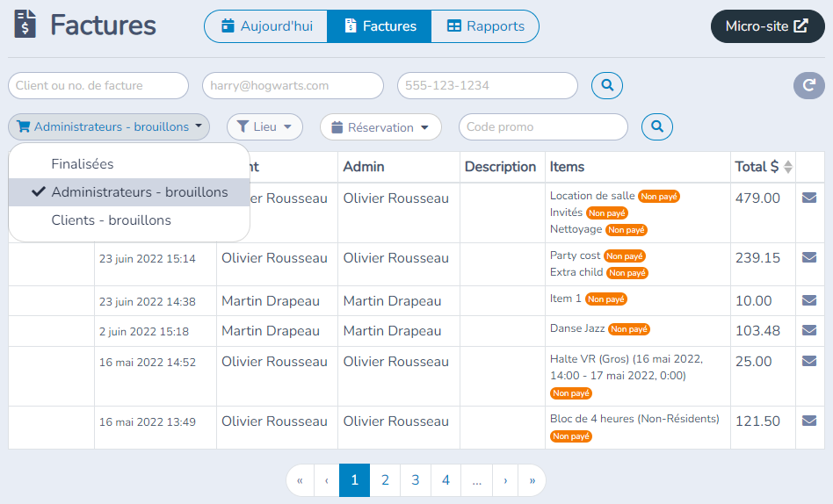
Task: Click the refresh arrow icon button
Action: pos(809,85)
